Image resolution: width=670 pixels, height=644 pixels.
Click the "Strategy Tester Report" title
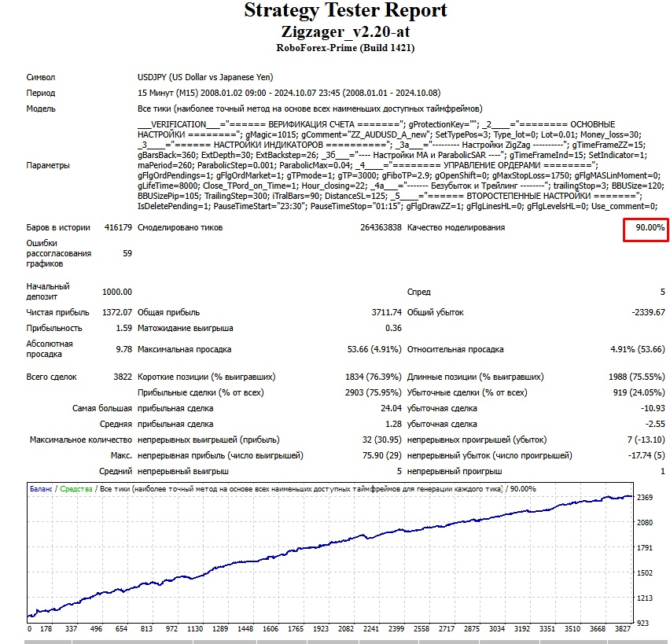pyautogui.click(x=345, y=11)
